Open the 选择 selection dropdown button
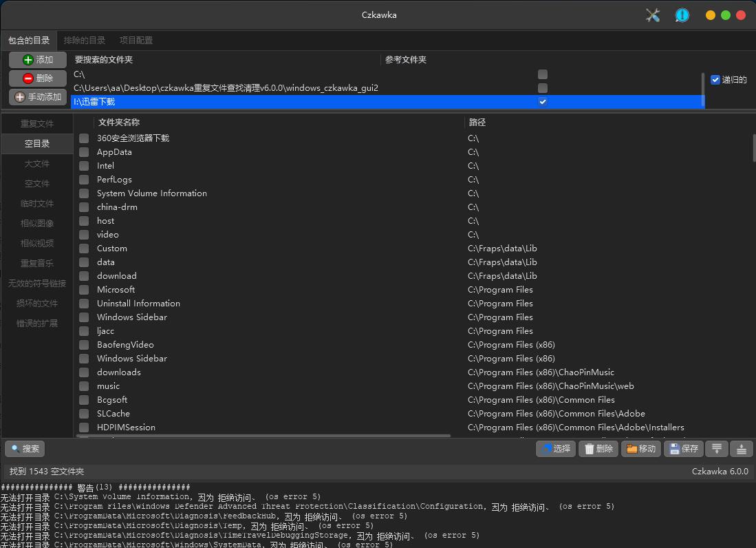This screenshot has height=548, width=756. (556, 449)
